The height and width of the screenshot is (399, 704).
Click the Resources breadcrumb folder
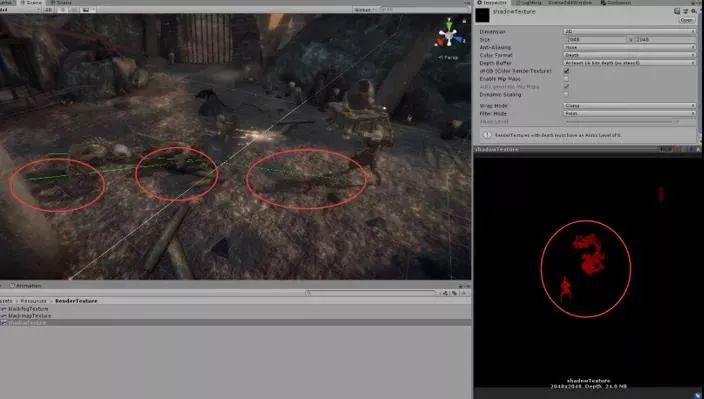pyautogui.click(x=33, y=301)
